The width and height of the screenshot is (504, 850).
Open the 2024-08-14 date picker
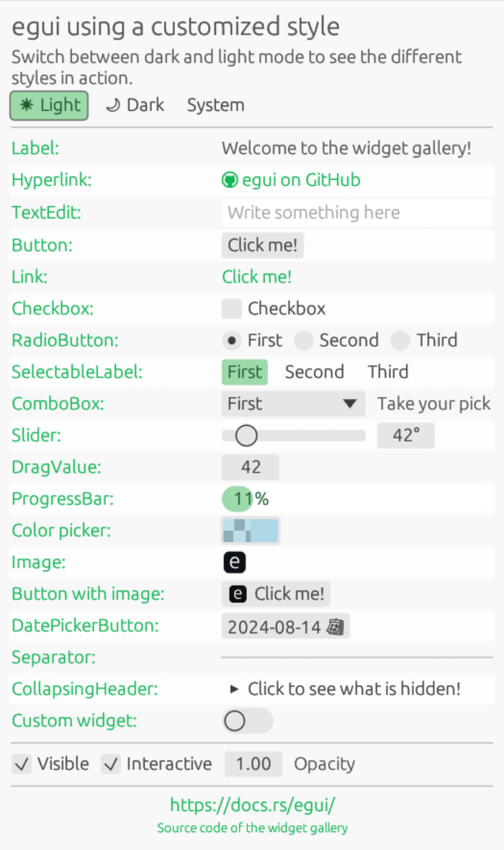click(x=286, y=626)
